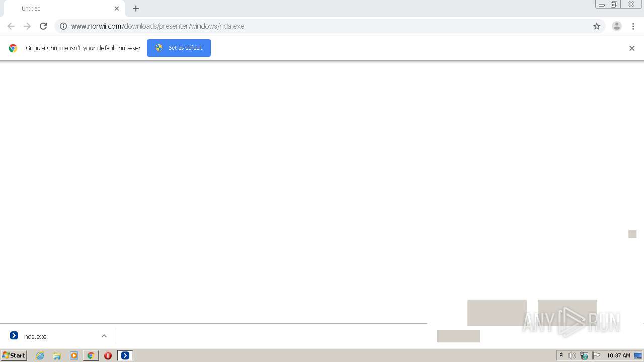View site information icon in address bar

63,26
